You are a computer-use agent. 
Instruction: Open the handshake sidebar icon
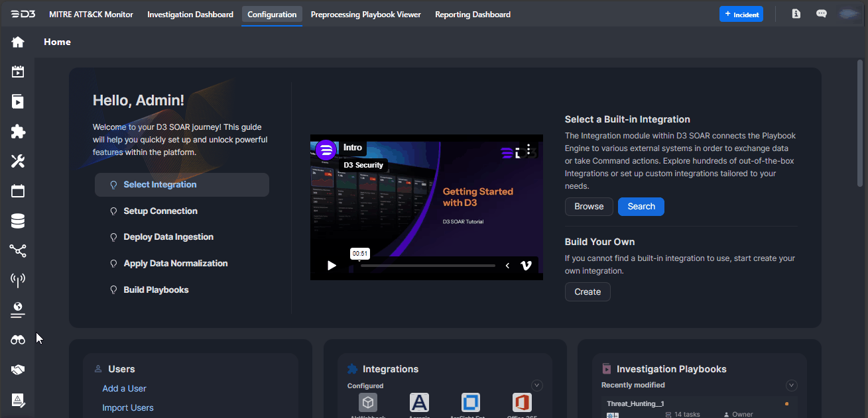(x=18, y=370)
